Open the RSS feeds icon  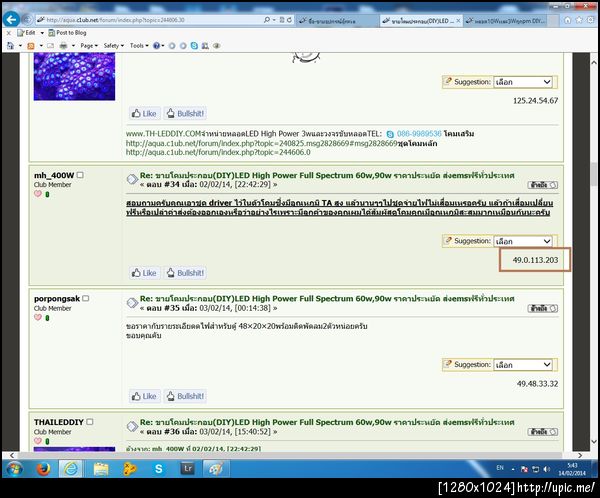coord(31,46)
